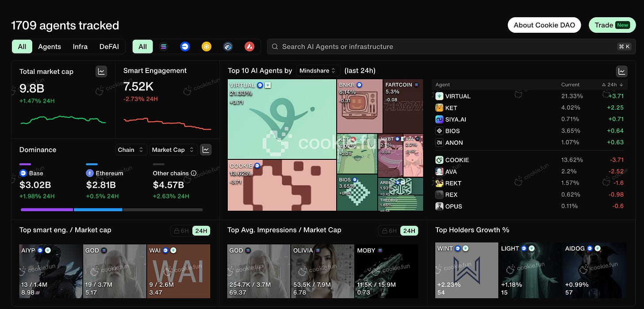Select locked 6H in Avg. Impressions panel

click(389, 231)
